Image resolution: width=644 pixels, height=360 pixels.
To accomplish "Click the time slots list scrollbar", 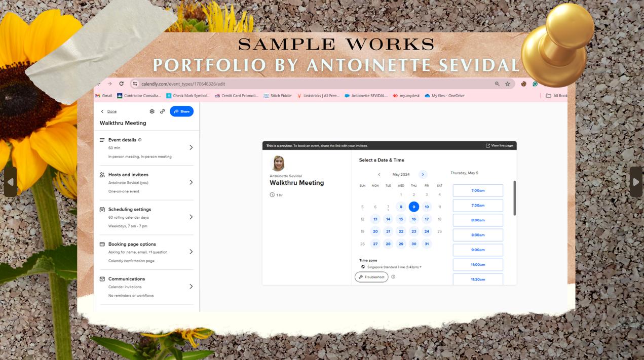I will [515, 198].
